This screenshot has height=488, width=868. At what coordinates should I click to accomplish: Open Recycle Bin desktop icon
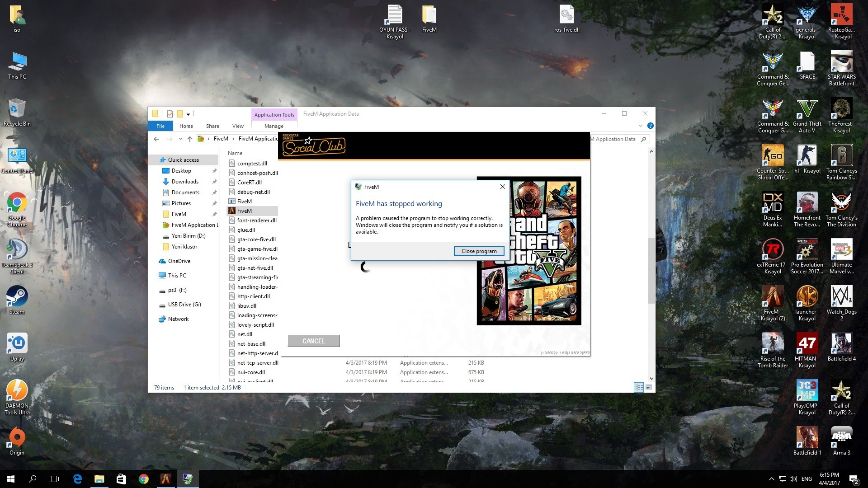pos(17,113)
